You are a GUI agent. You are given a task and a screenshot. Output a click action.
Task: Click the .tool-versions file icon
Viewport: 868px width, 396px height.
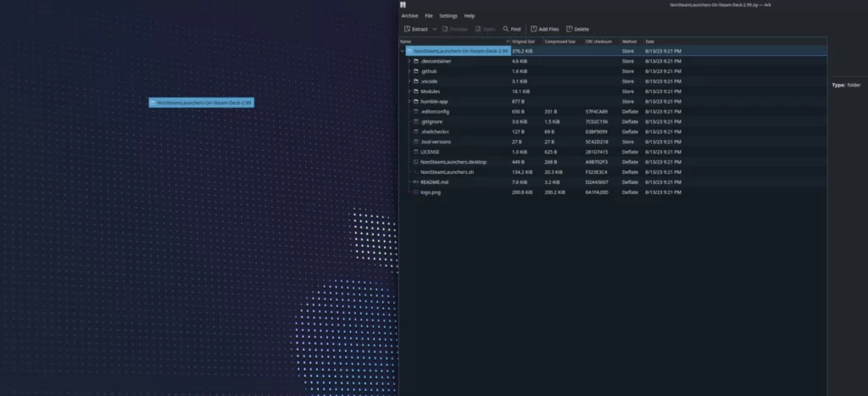coord(415,142)
